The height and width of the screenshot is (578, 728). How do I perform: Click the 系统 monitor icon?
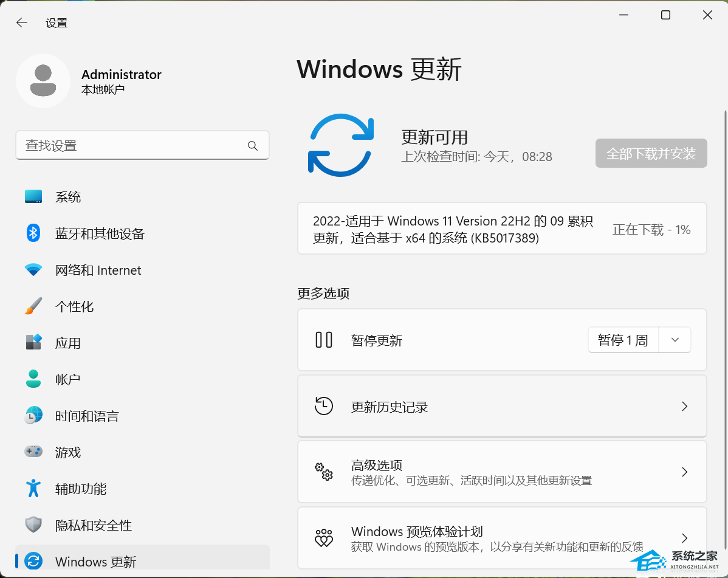(33, 196)
